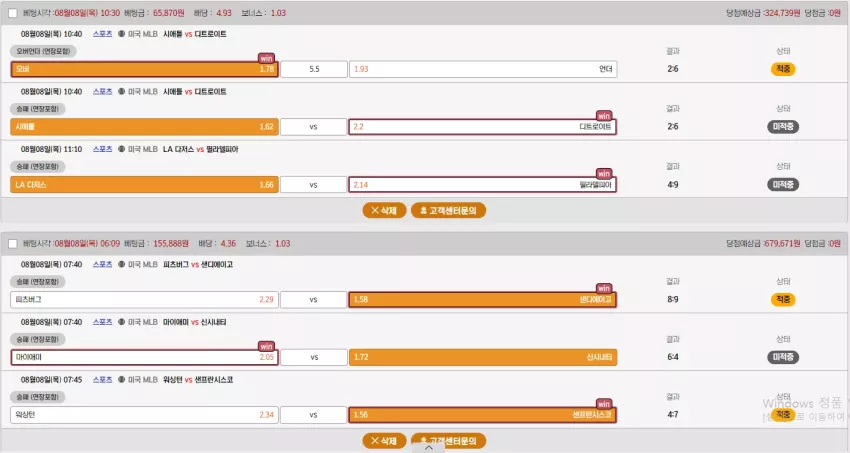Screen dimensions: 850x453
Task: Click the vs box between 시애틀 and 디트로이트
Action: click(314, 127)
